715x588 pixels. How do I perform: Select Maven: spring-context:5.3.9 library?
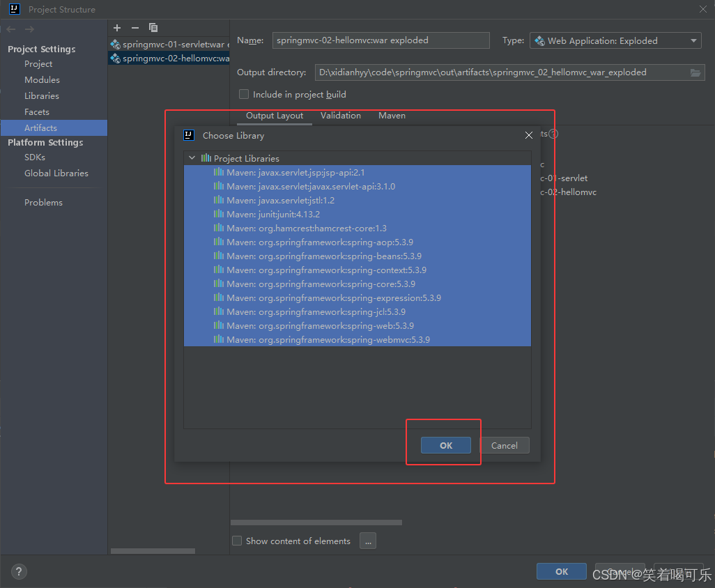[x=357, y=270]
